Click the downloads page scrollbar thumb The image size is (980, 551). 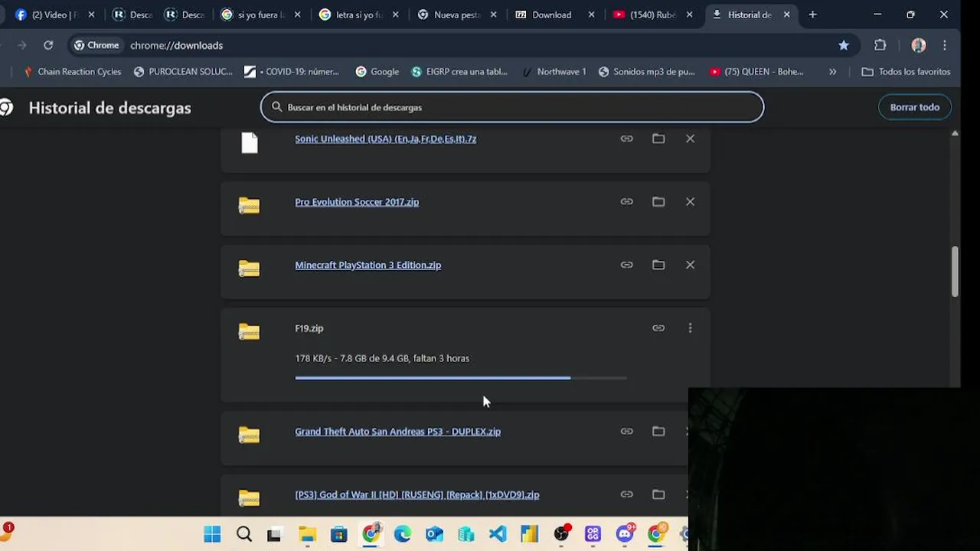(955, 272)
